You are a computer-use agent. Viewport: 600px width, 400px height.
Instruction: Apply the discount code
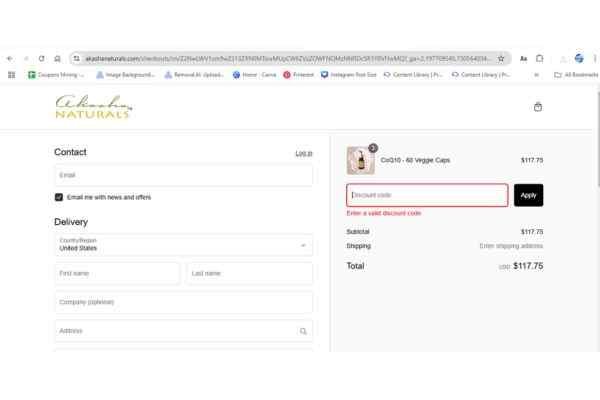pyautogui.click(x=528, y=195)
